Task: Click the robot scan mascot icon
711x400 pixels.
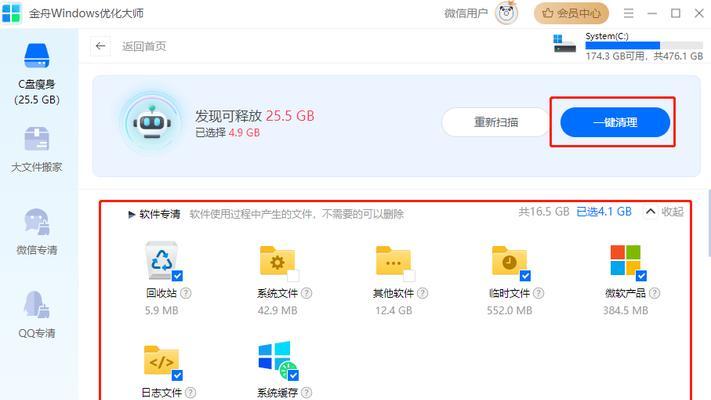Action: point(152,122)
